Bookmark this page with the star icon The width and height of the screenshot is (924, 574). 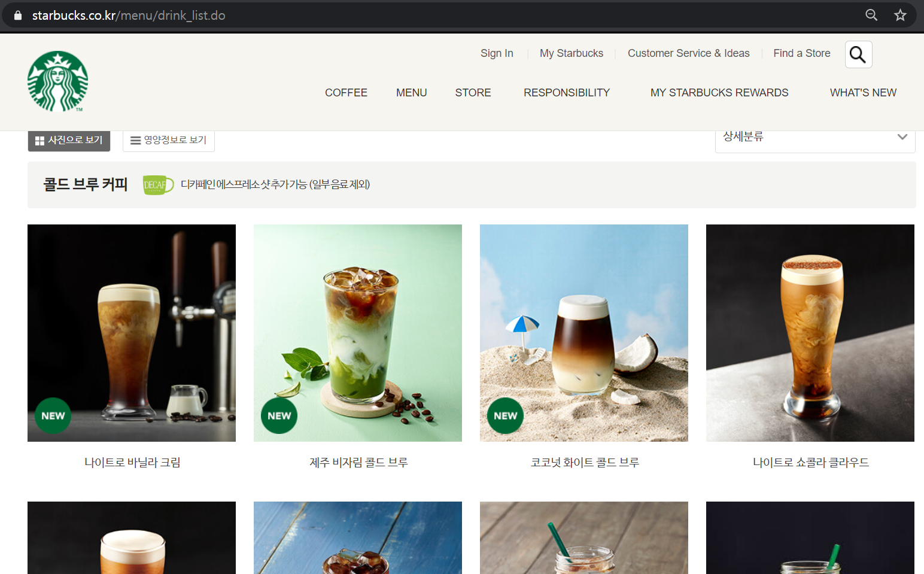[900, 15]
